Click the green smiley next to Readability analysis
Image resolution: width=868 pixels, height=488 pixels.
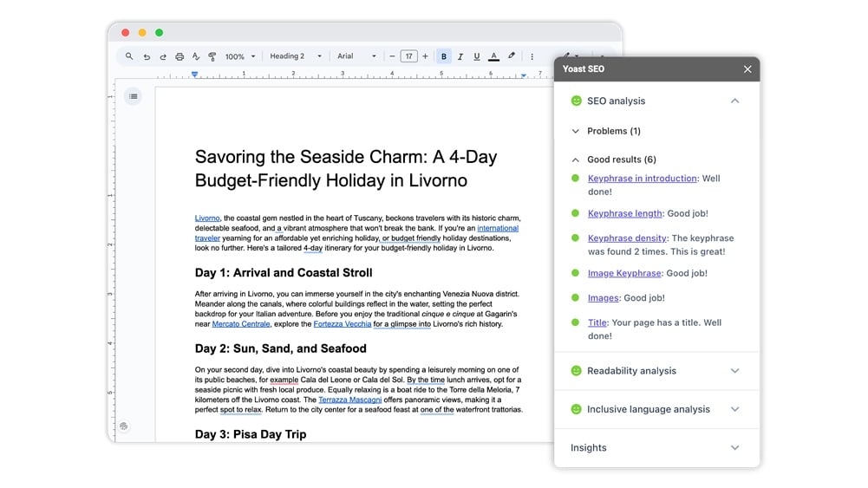577,371
